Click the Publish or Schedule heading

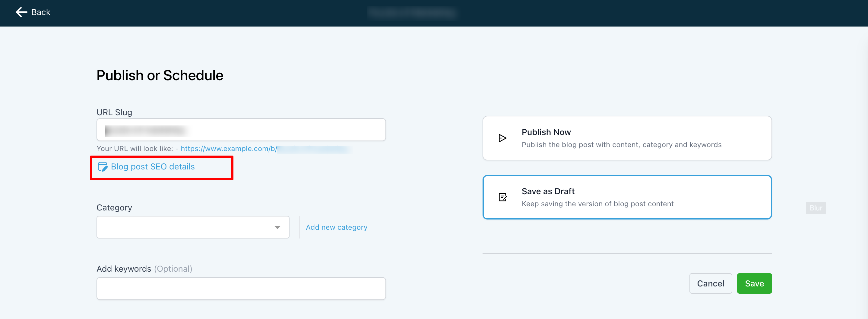(x=160, y=75)
